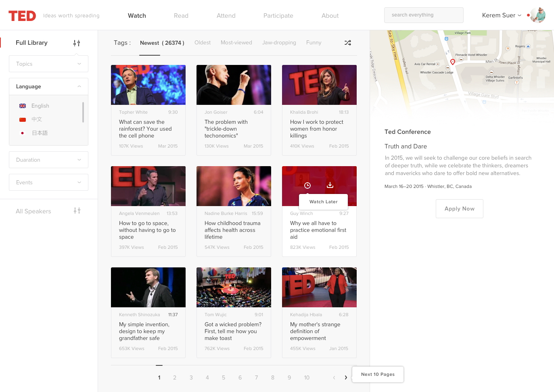Open the Full Library filter settings icon

point(77,43)
